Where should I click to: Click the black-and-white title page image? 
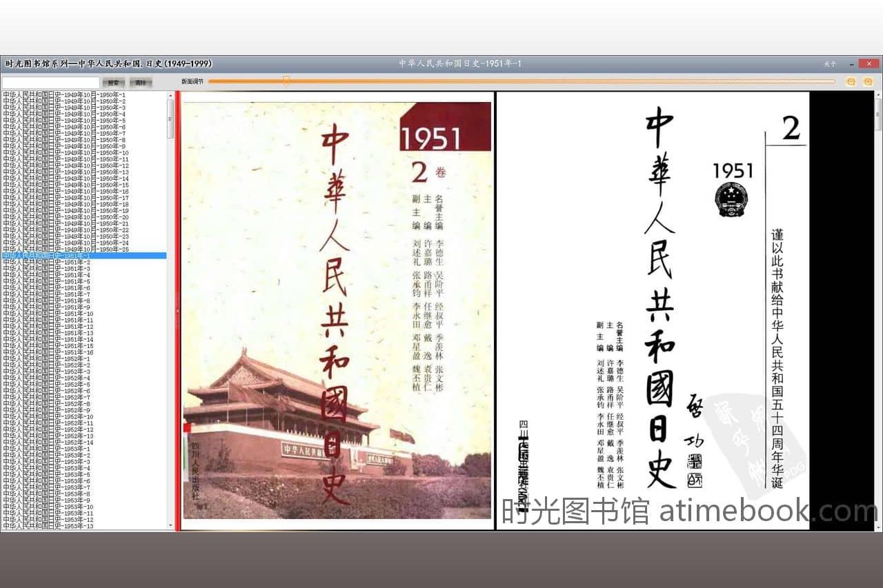click(653, 310)
